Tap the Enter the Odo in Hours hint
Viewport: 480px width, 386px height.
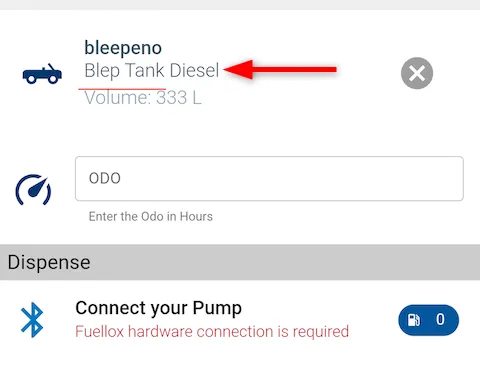pyautogui.click(x=151, y=217)
